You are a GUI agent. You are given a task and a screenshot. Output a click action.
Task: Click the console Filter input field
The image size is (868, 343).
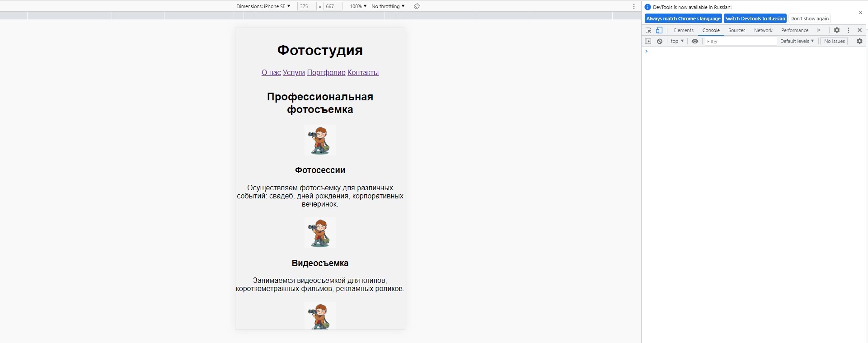click(741, 41)
